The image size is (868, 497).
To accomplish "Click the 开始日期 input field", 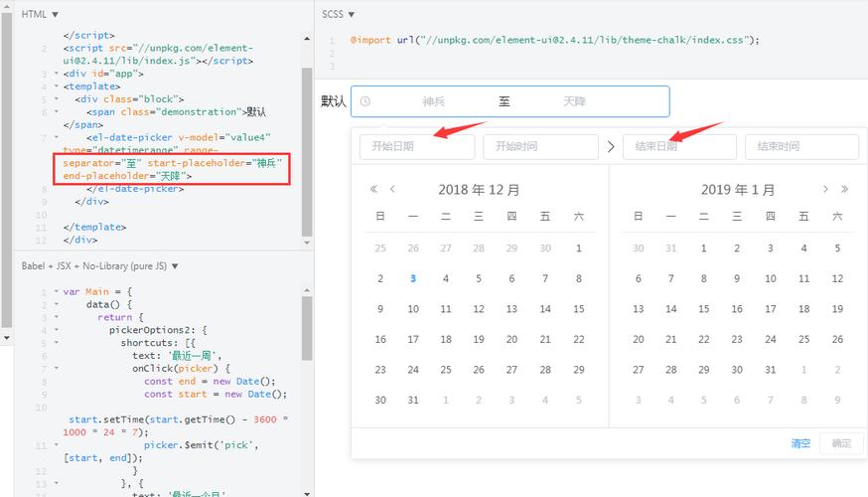I will click(x=416, y=147).
